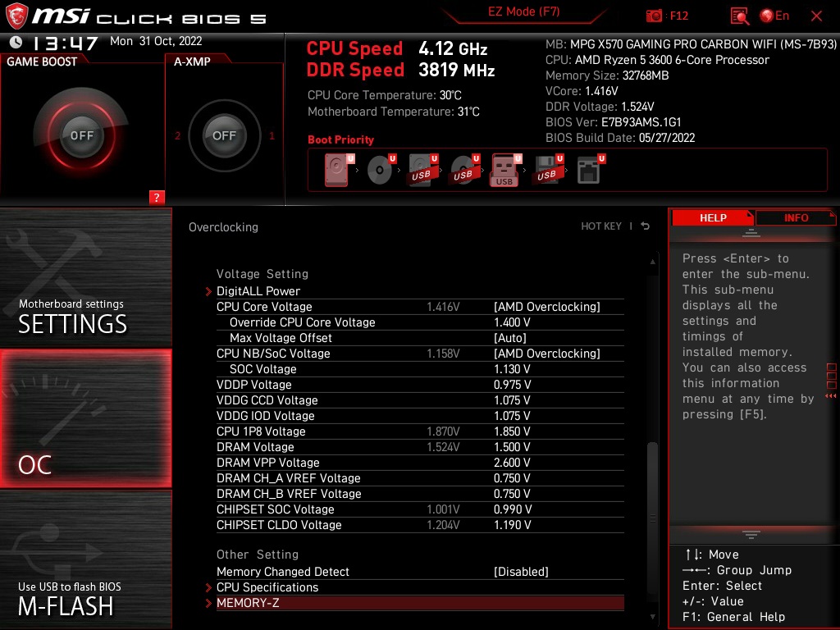
Task: Click the back arrow next to HOT KEY
Action: pyautogui.click(x=645, y=226)
